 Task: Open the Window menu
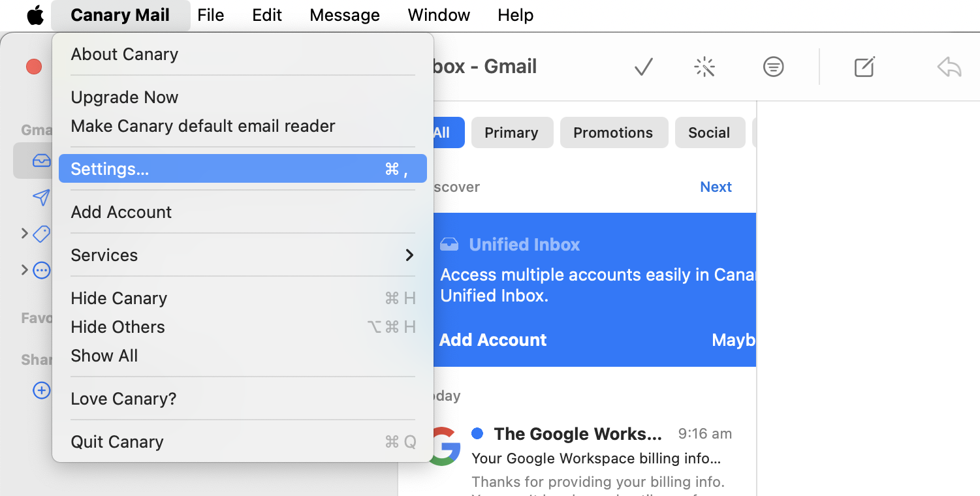(439, 15)
